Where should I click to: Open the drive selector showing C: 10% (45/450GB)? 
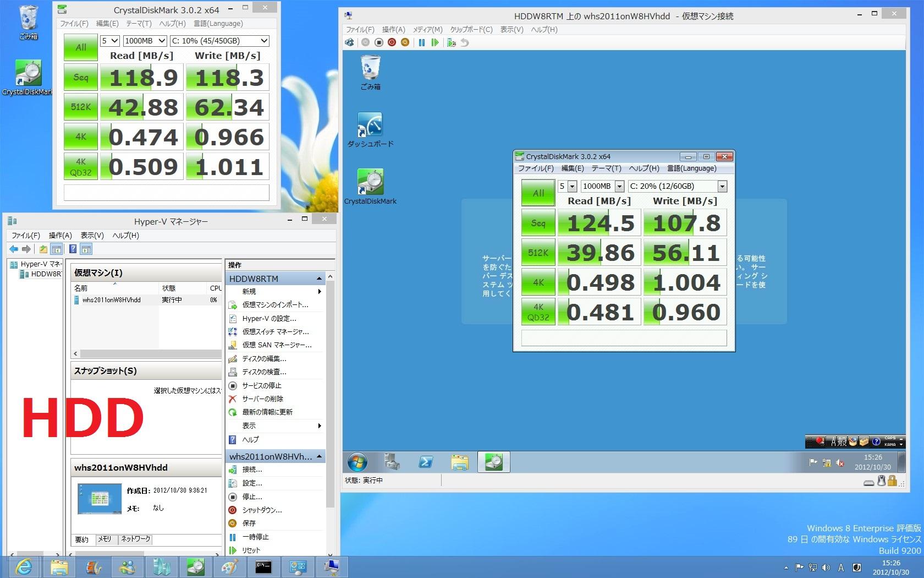219,41
